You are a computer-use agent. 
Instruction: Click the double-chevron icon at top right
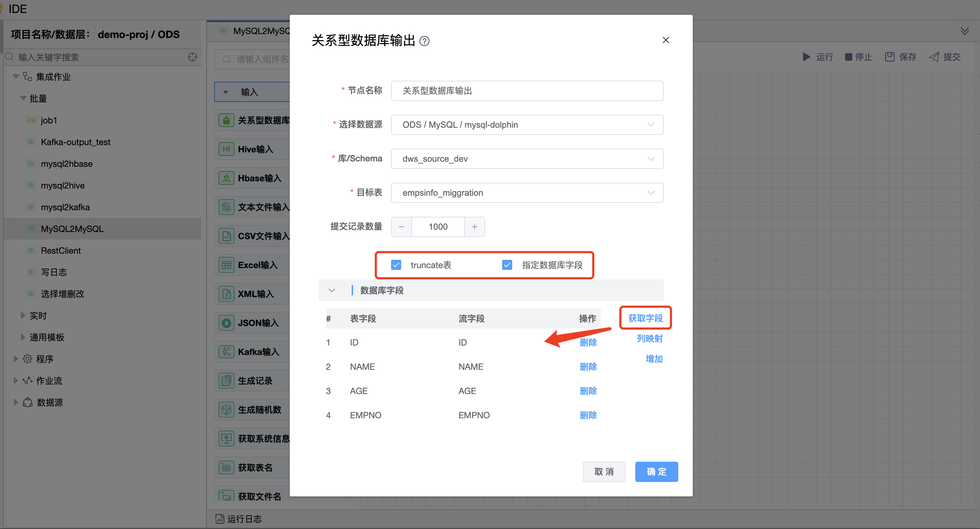tap(964, 31)
